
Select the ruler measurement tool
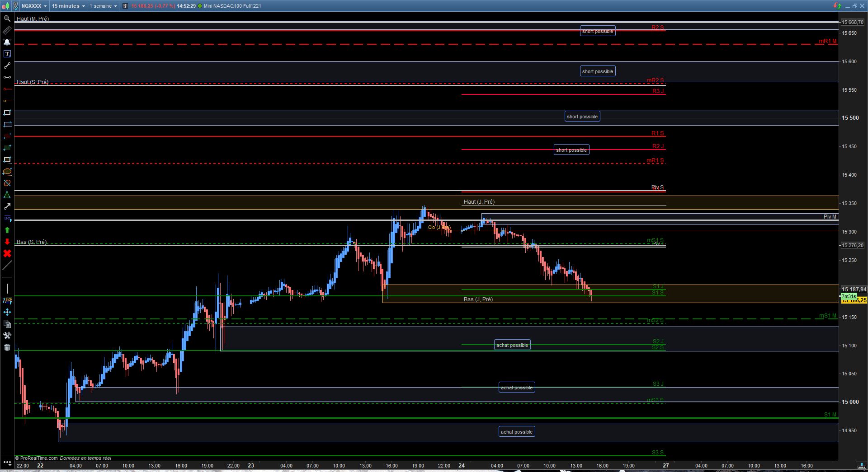click(x=7, y=30)
